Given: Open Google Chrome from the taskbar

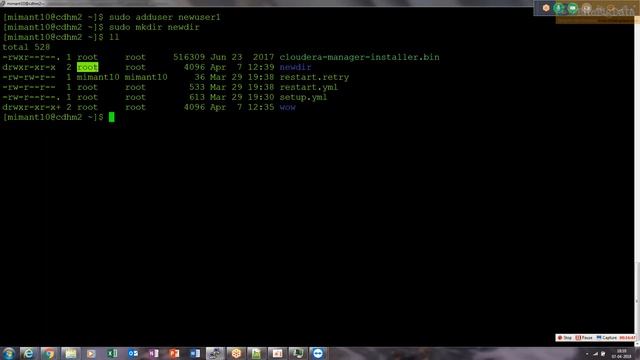Looking at the screenshot, I should pyautogui.click(x=49, y=353).
